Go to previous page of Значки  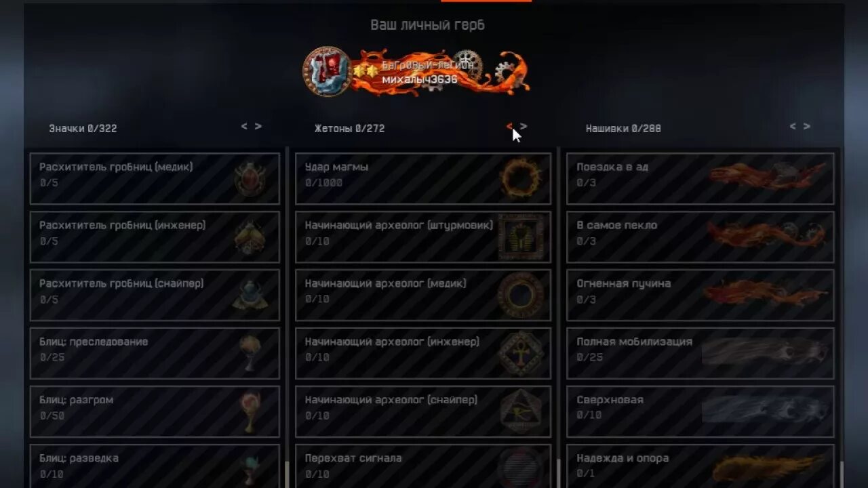coord(244,126)
